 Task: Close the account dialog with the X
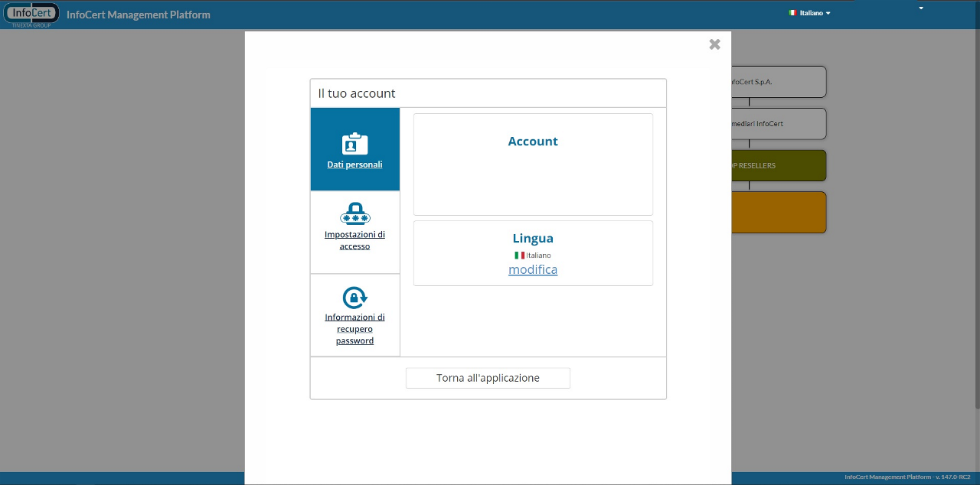click(x=714, y=44)
